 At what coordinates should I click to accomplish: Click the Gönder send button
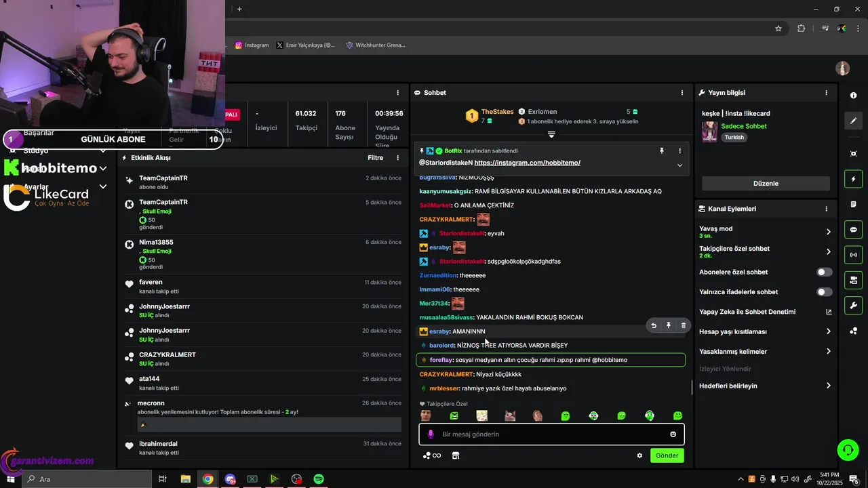click(667, 455)
